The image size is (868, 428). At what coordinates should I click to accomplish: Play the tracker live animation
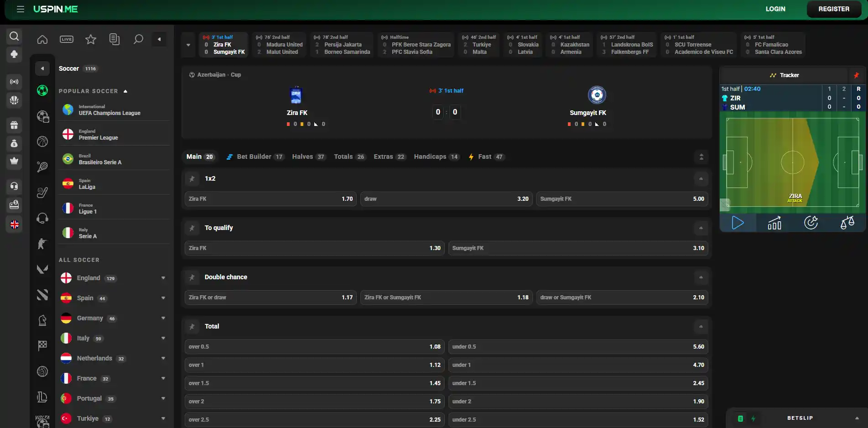[x=738, y=223]
